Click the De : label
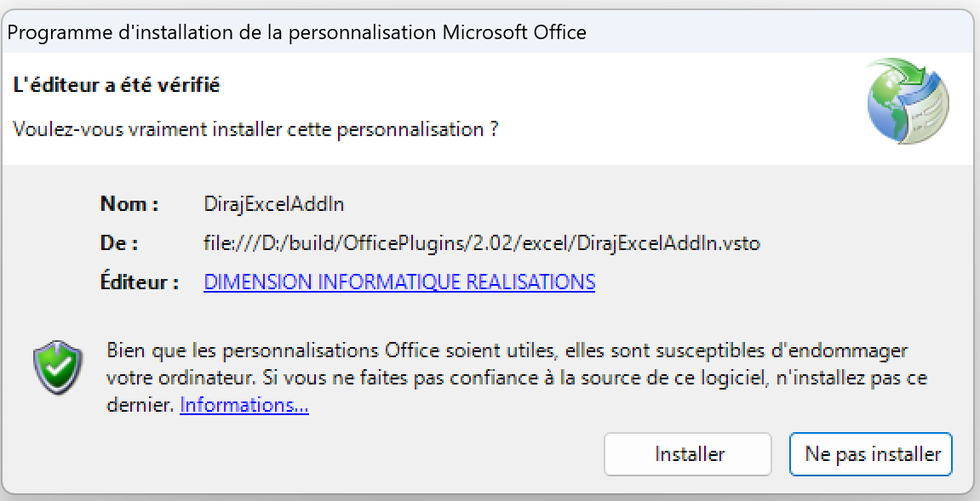 pyautogui.click(x=119, y=242)
